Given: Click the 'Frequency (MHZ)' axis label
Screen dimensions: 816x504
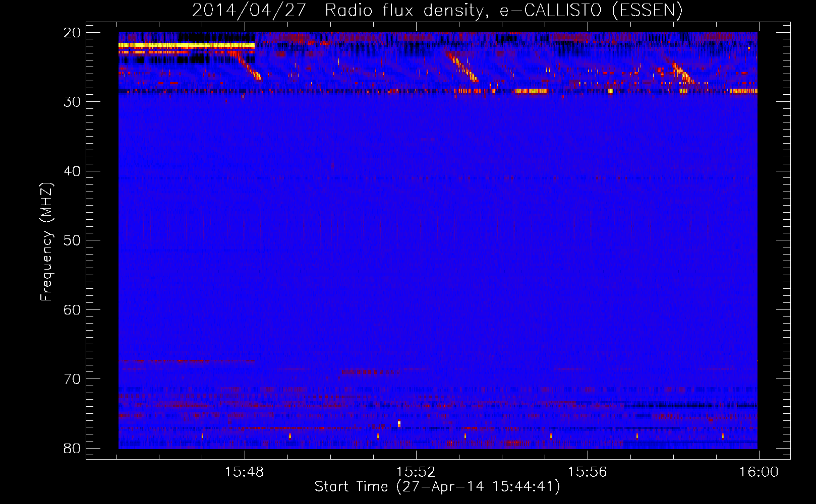Looking at the screenshot, I should 46,242.
